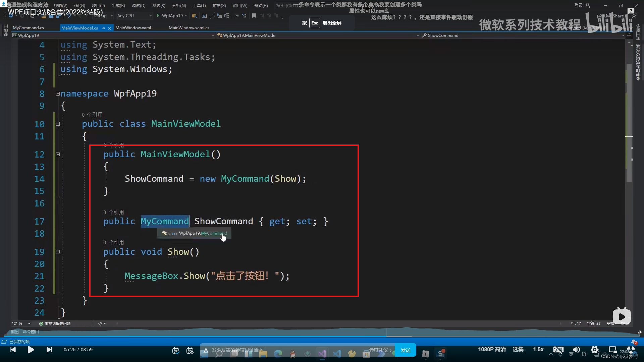The width and height of the screenshot is (644, 362).
Task: Switch to the MainWindow.xaml tab
Action: tap(133, 28)
